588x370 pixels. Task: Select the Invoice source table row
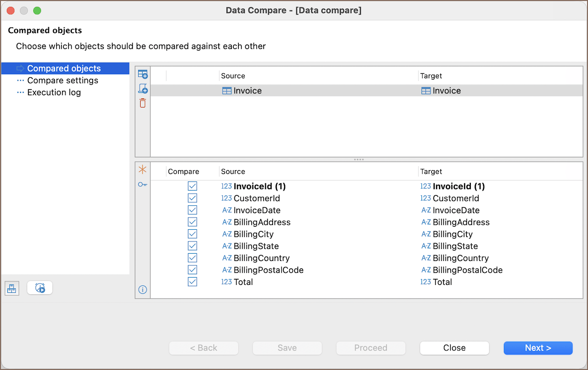tap(247, 91)
